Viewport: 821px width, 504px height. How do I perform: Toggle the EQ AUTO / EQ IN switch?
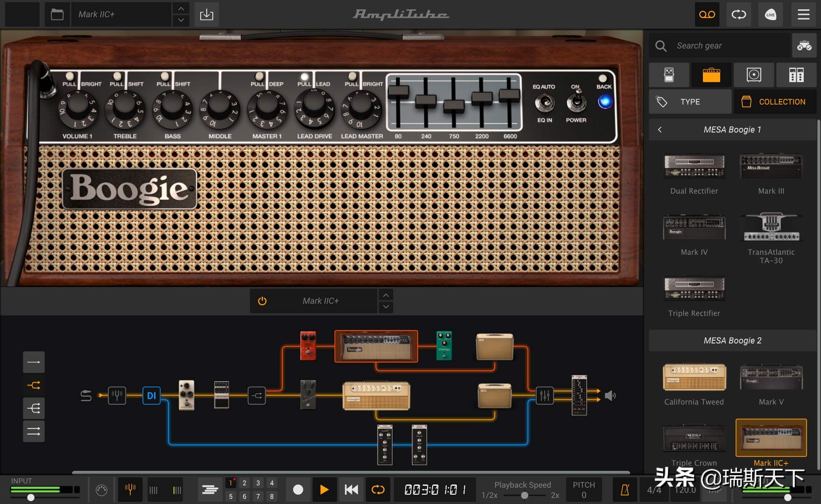pyautogui.click(x=544, y=103)
